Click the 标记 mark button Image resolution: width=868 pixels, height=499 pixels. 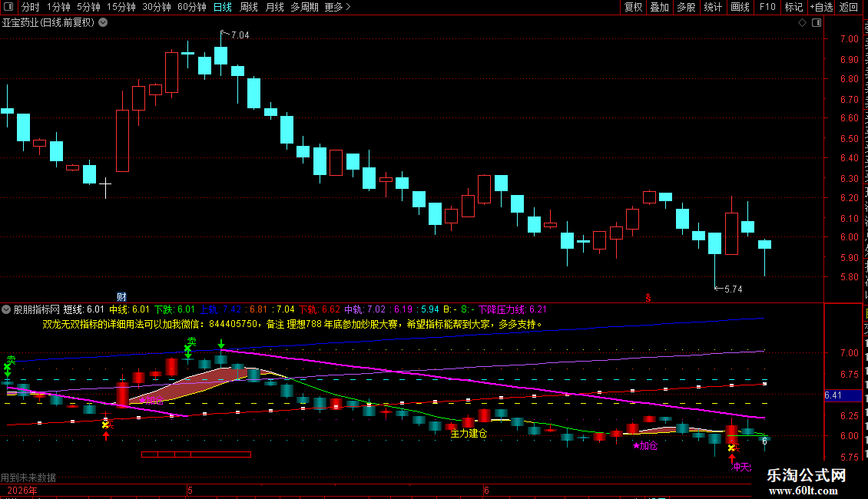coord(793,7)
